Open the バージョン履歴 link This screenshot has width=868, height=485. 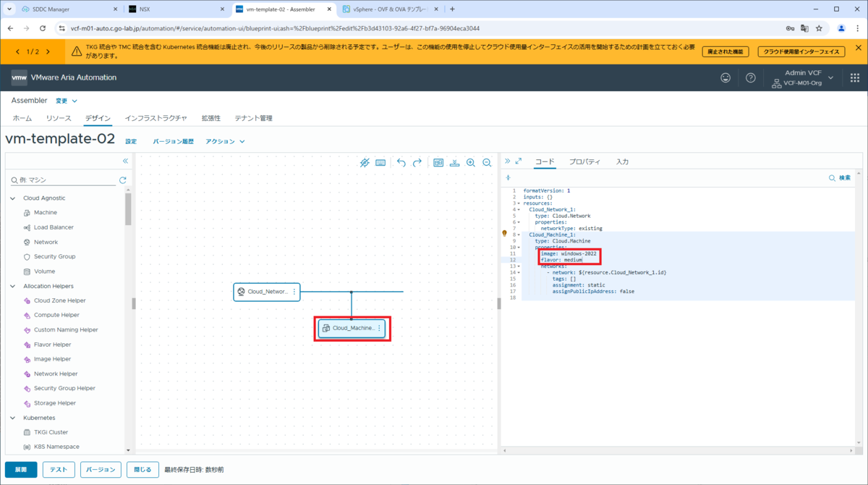(173, 141)
